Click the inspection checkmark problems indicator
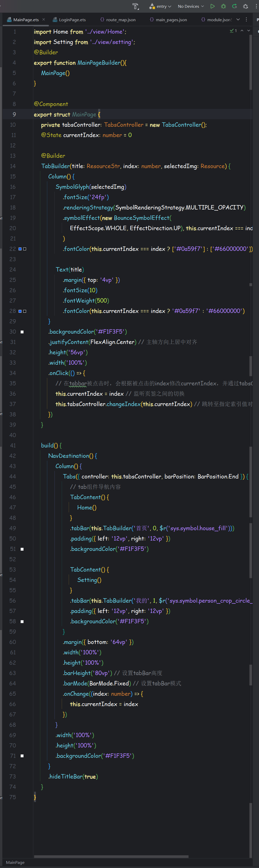Screen dimensions: 259x868 click(233, 31)
